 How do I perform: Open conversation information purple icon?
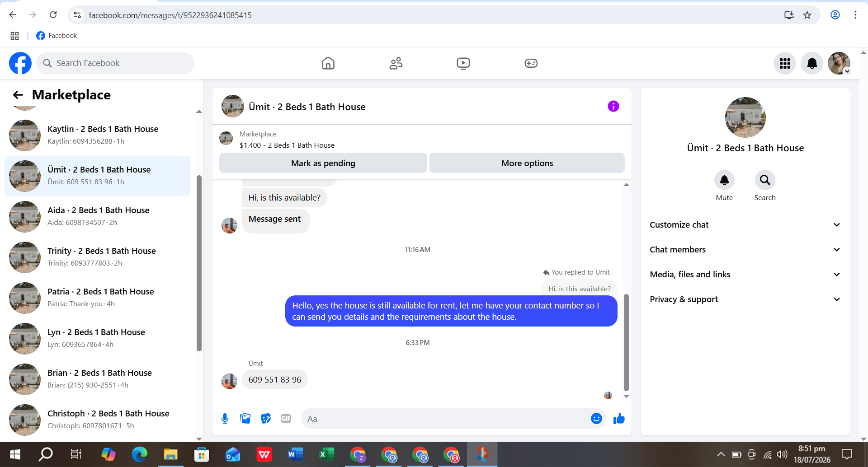(x=613, y=106)
